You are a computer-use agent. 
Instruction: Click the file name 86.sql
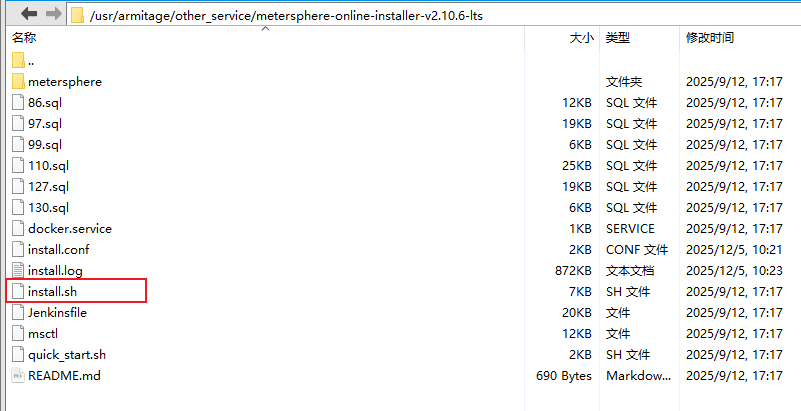click(45, 103)
